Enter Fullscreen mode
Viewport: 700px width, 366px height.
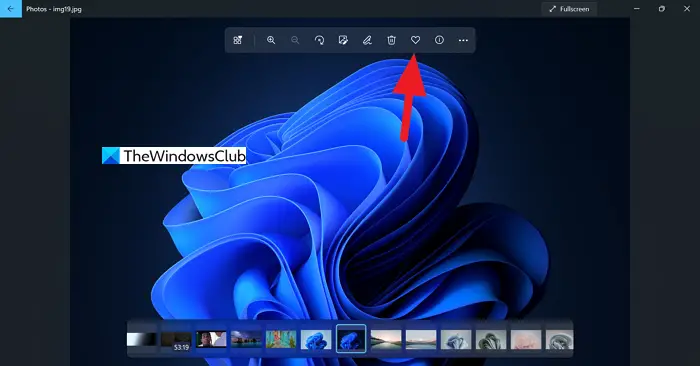coord(569,9)
